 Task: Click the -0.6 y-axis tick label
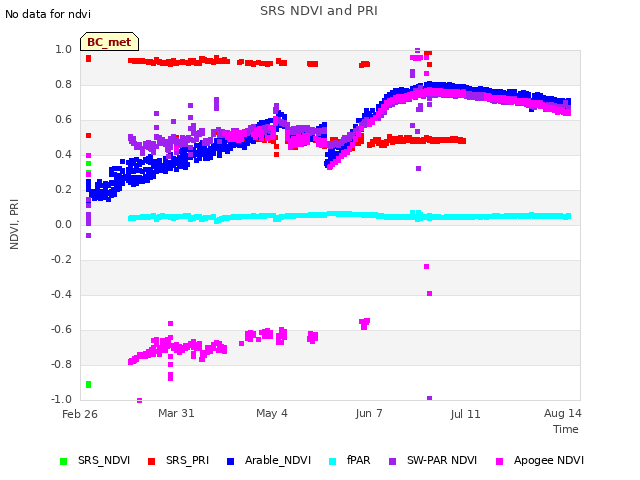coord(61,329)
